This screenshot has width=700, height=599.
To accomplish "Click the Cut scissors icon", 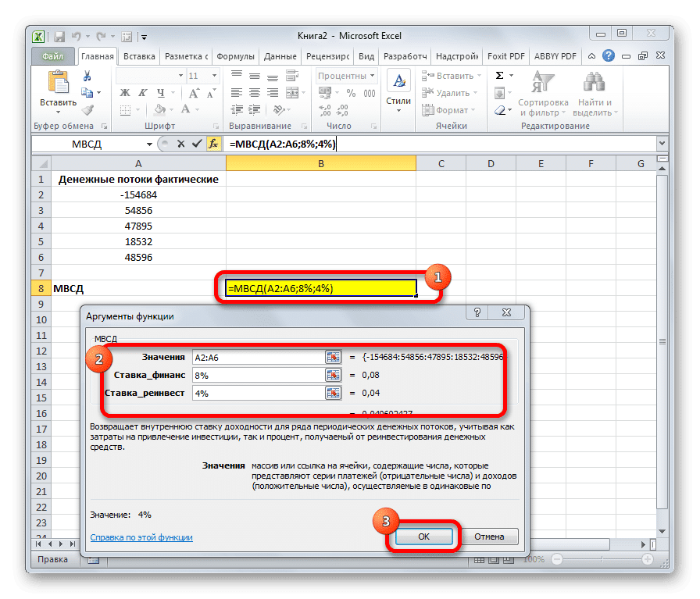I will (87, 76).
